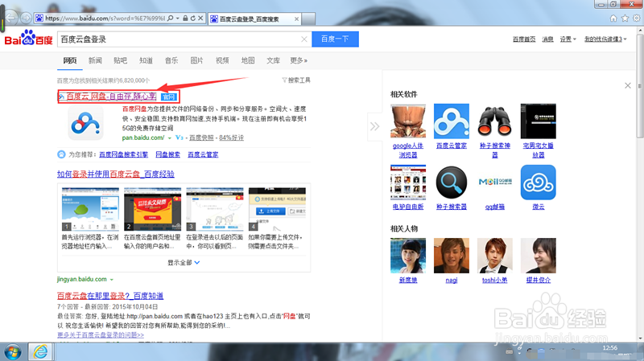Click the stop X icon in address bar

coord(200,18)
